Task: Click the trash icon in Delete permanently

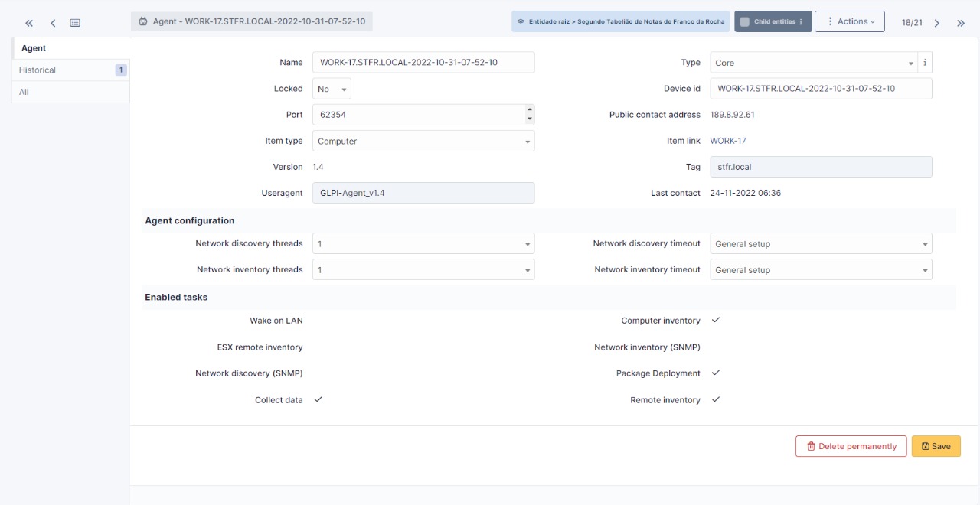Action: pyautogui.click(x=812, y=446)
